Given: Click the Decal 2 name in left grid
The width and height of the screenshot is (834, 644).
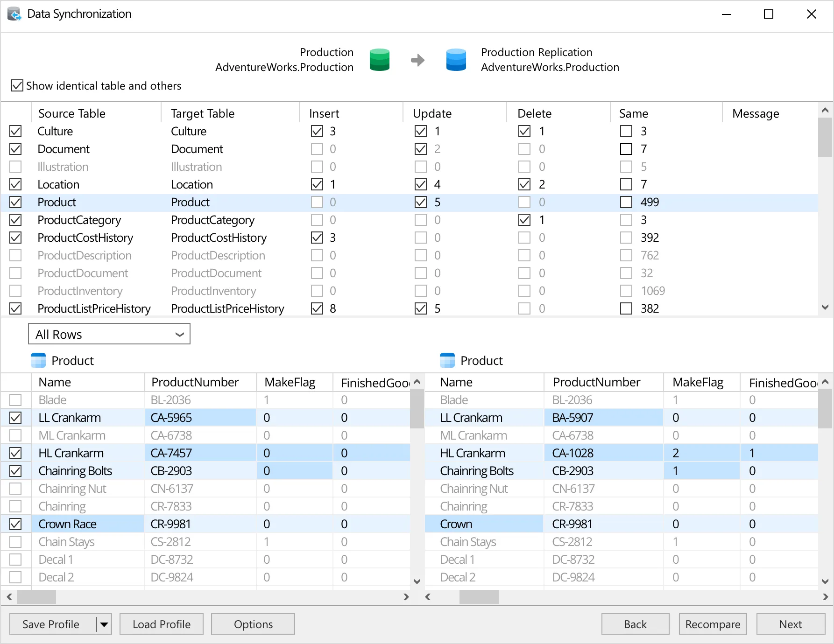Looking at the screenshot, I should 56,577.
